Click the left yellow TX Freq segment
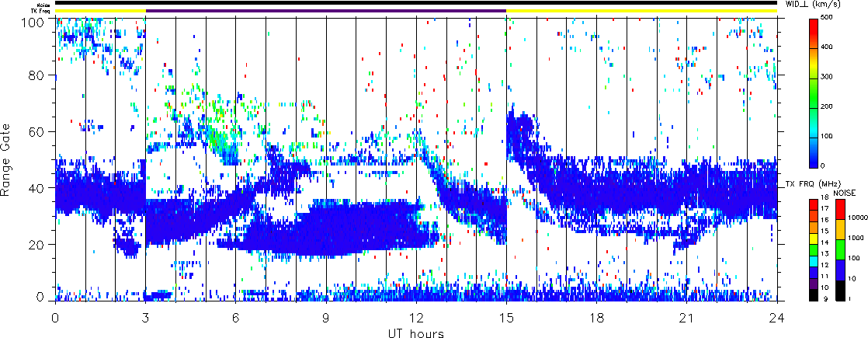The width and height of the screenshot is (868, 338). click(100, 11)
